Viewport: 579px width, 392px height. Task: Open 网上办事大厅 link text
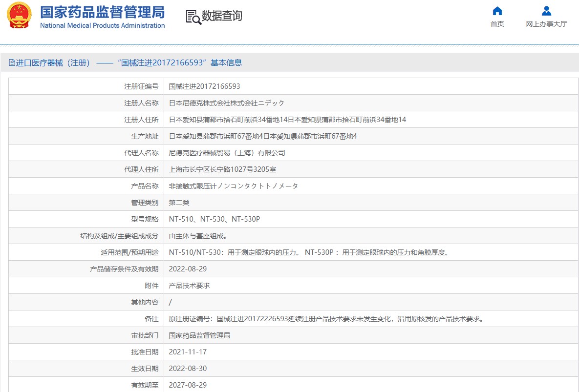pos(546,24)
